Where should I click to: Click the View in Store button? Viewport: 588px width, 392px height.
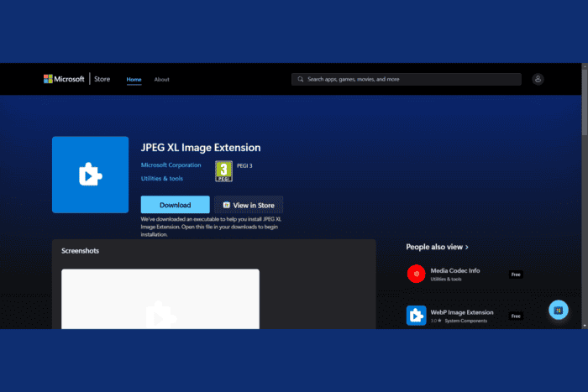point(249,205)
